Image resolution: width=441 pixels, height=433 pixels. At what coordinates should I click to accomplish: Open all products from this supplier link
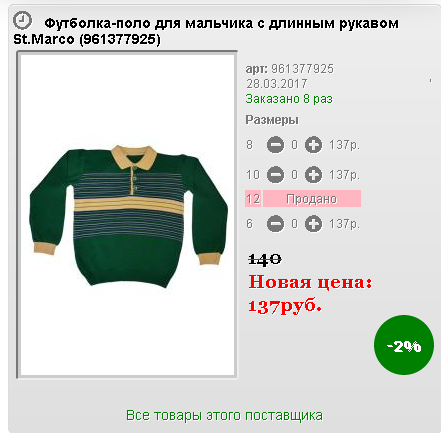click(224, 416)
